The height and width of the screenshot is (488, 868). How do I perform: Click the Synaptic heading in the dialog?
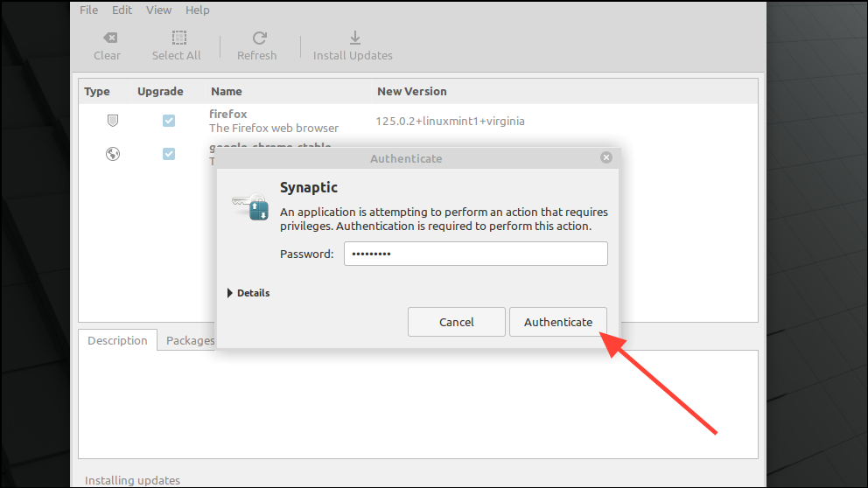308,187
